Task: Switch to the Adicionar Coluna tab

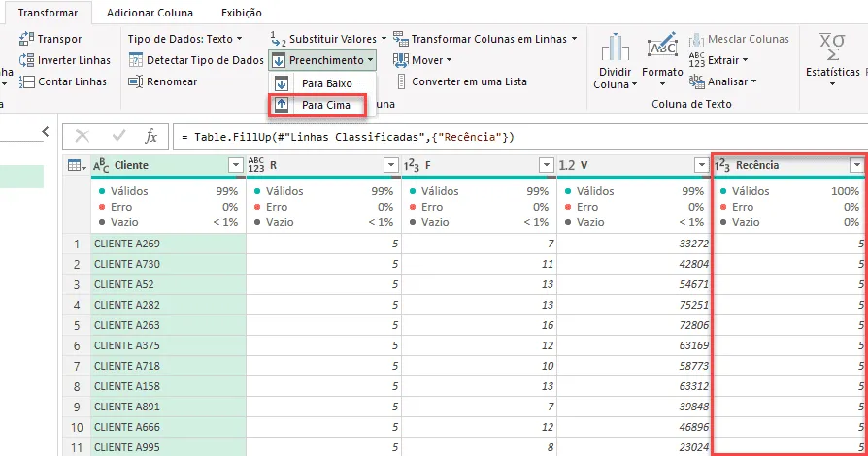Action: [x=150, y=13]
